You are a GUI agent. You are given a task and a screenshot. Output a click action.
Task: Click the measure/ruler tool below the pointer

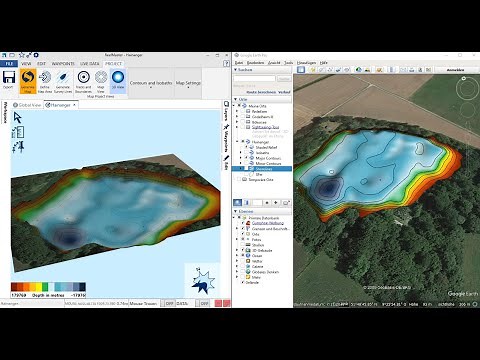[x=18, y=132]
